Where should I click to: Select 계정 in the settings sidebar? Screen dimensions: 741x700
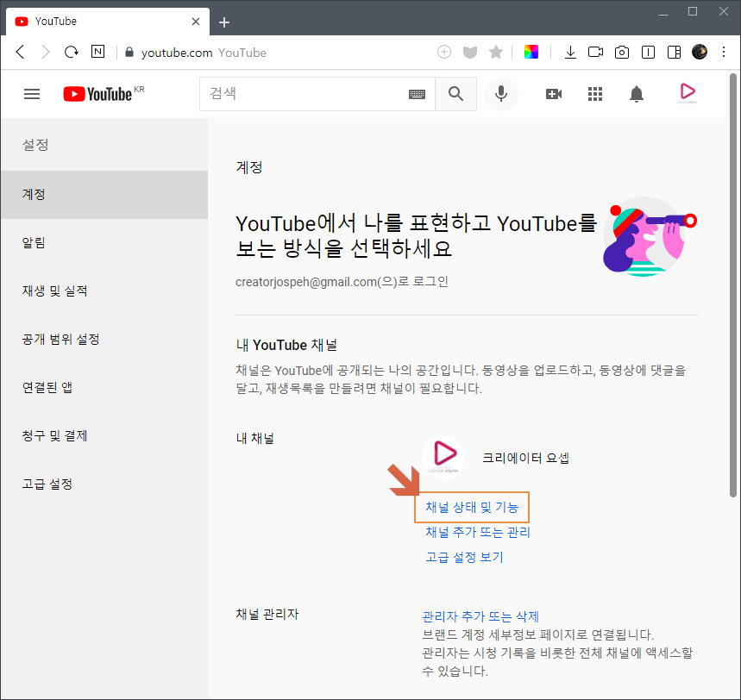pyautogui.click(x=104, y=195)
